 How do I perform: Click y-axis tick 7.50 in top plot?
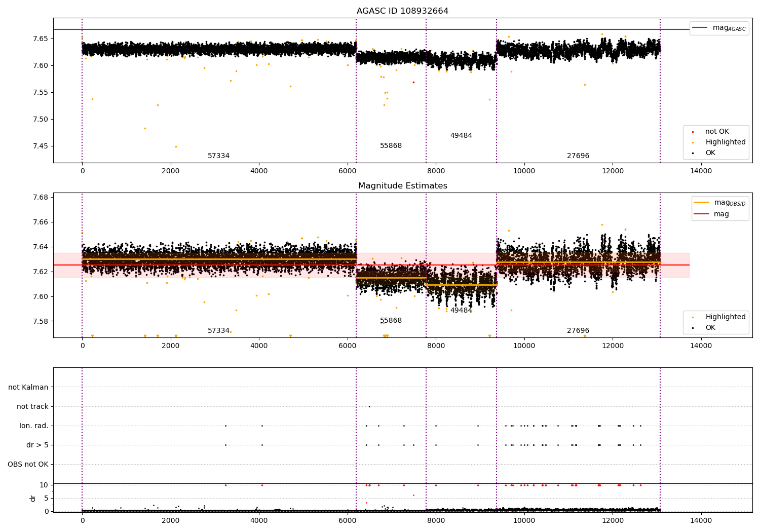[40, 120]
